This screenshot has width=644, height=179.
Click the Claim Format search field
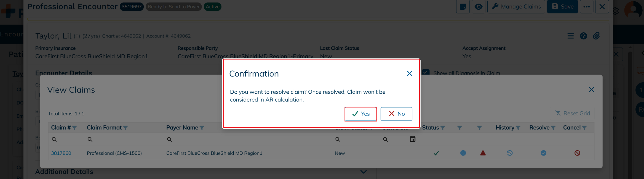[125, 139]
